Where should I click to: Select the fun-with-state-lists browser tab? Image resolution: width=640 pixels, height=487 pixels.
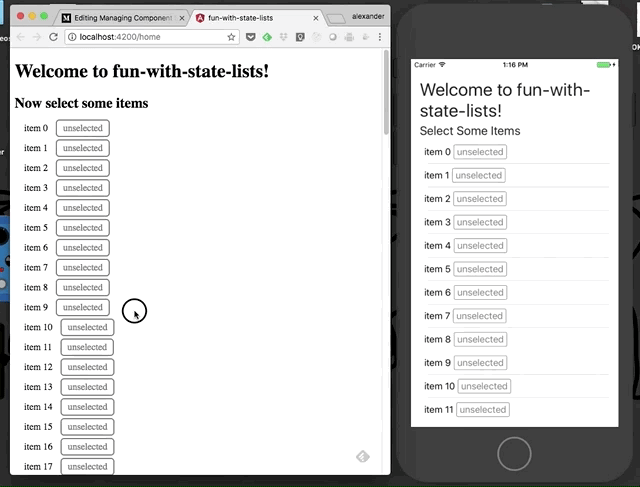click(250, 18)
